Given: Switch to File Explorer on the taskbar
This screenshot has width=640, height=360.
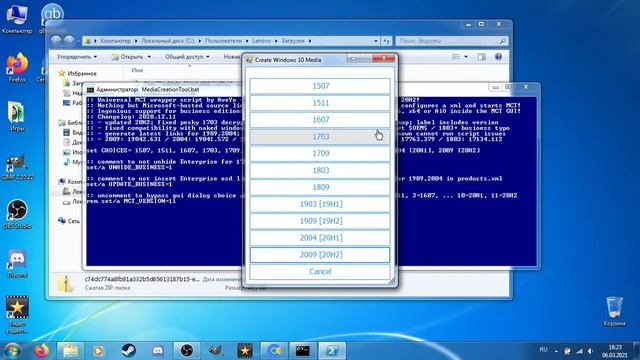Looking at the screenshot, I should [x=70, y=351].
